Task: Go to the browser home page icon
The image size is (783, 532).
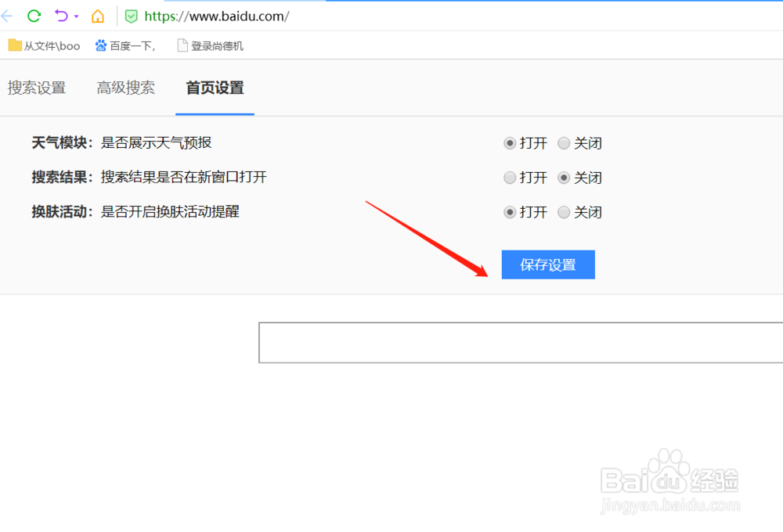Action: 98,16
